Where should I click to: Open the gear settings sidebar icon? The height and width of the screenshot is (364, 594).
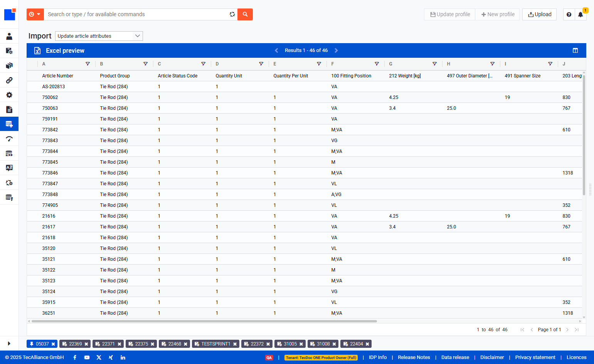[9, 95]
